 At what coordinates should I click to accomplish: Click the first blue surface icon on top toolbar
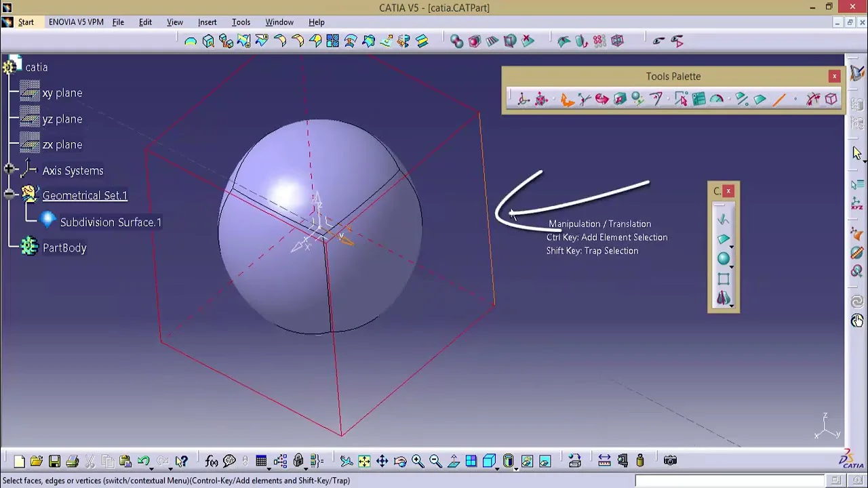point(191,41)
